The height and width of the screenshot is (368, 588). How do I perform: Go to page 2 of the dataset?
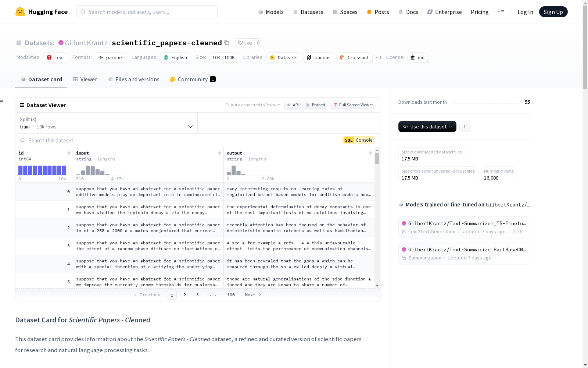[x=184, y=295]
